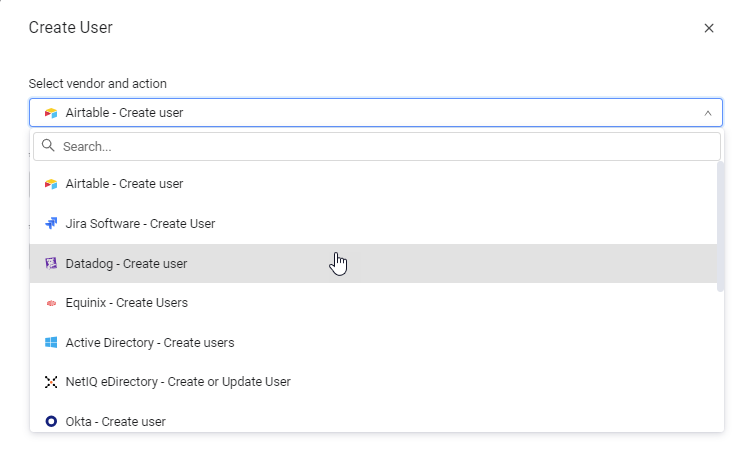Viewport: 746px width, 449px height.
Task: Click the Okta logo icon
Action: pyautogui.click(x=51, y=421)
